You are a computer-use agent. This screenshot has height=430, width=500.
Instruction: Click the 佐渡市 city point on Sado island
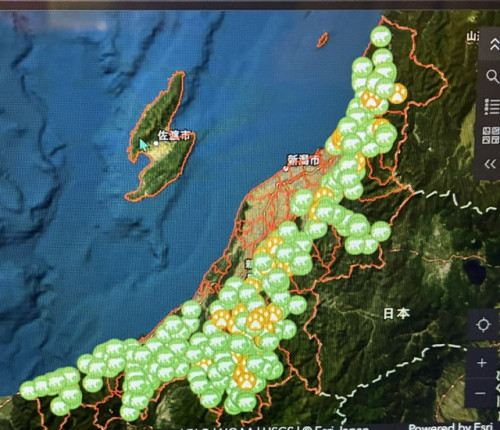(x=156, y=143)
